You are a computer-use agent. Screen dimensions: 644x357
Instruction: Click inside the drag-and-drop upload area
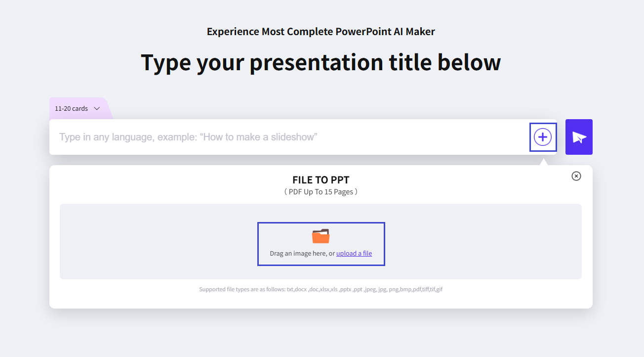click(x=321, y=244)
